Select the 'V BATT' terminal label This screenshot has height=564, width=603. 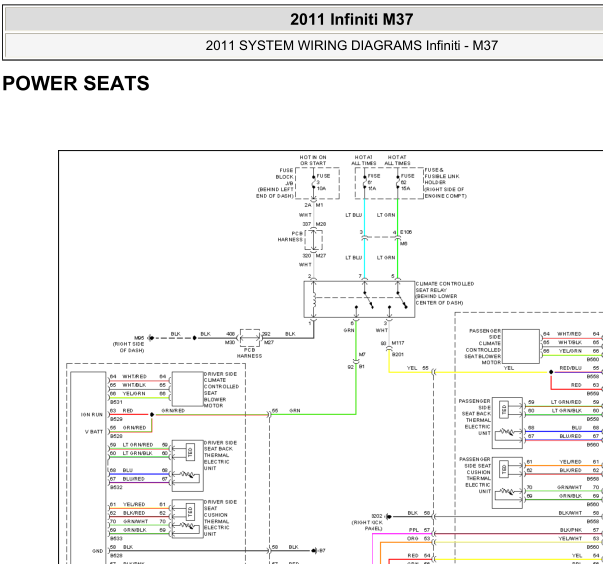click(x=94, y=432)
